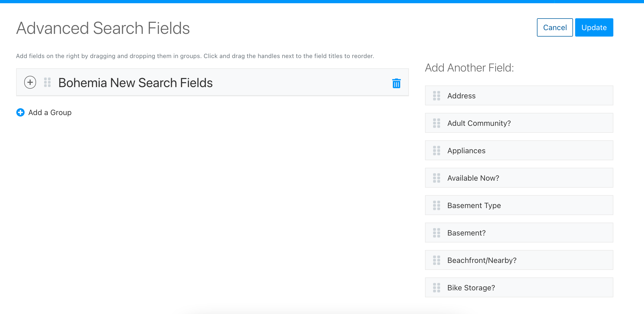Image resolution: width=644 pixels, height=314 pixels.
Task: Click the Available Now? drag handle
Action: [x=437, y=178]
